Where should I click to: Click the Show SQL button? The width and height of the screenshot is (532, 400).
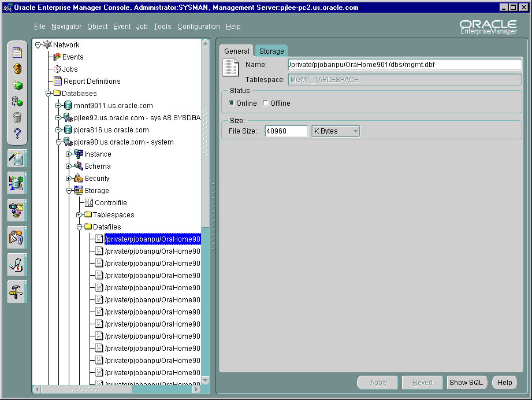click(467, 383)
